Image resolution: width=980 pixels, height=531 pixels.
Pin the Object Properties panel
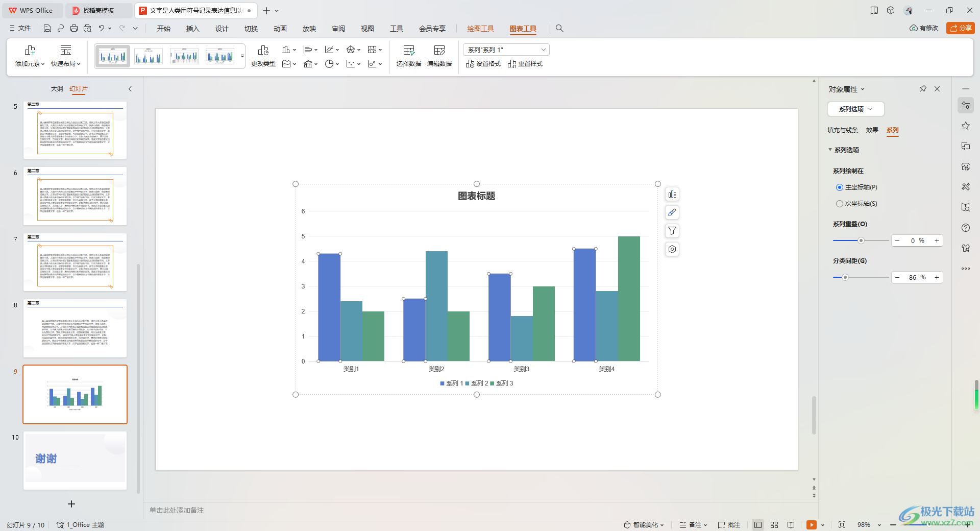tap(923, 89)
